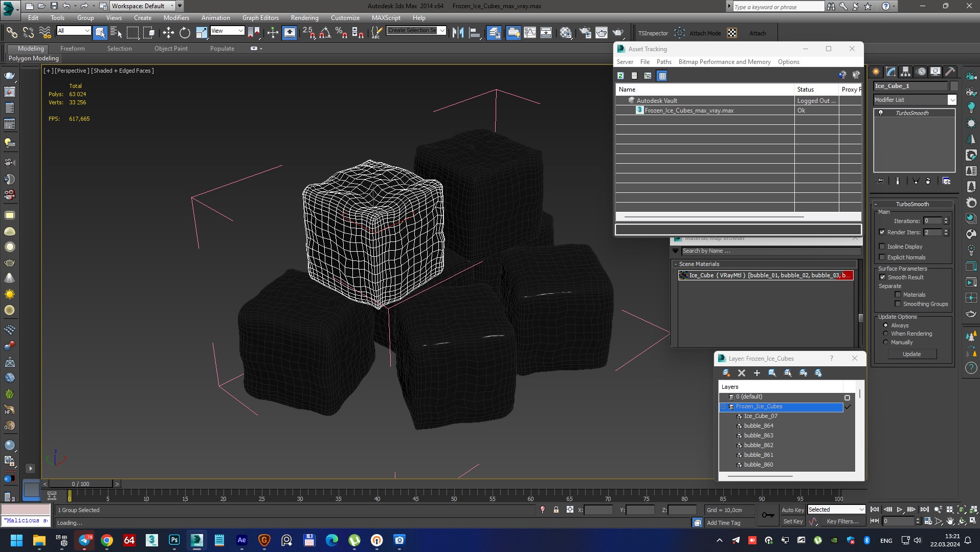Open the Modifiers menu
Viewport: 980px width, 552px height.
click(x=176, y=18)
